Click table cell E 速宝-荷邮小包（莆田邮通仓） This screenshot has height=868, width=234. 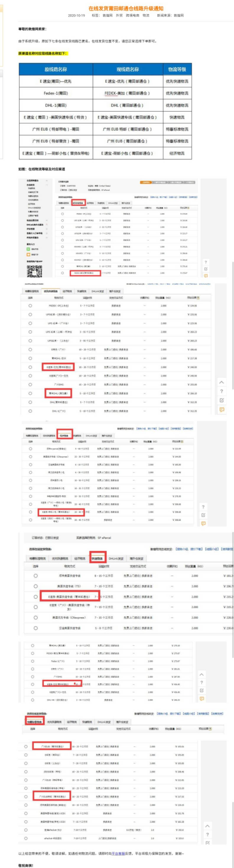(128, 153)
